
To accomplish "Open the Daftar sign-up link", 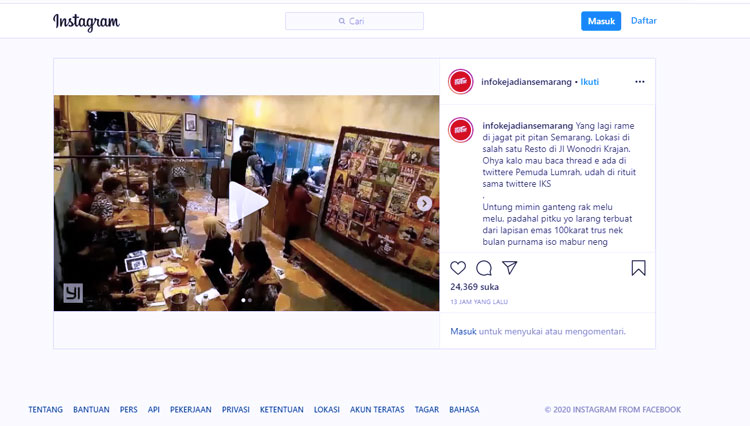I will 643,21.
